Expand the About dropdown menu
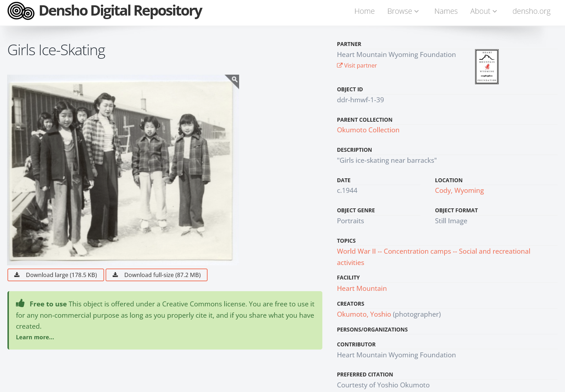Viewport: 565px width, 392px height. [x=483, y=11]
